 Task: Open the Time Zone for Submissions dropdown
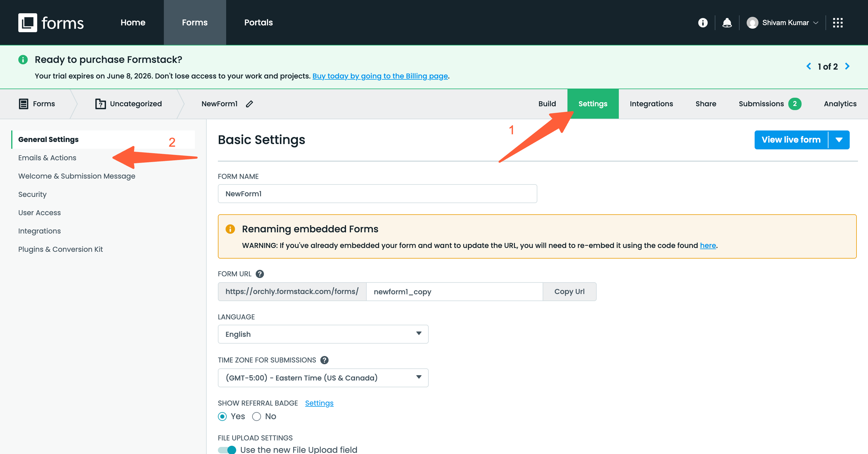323,378
